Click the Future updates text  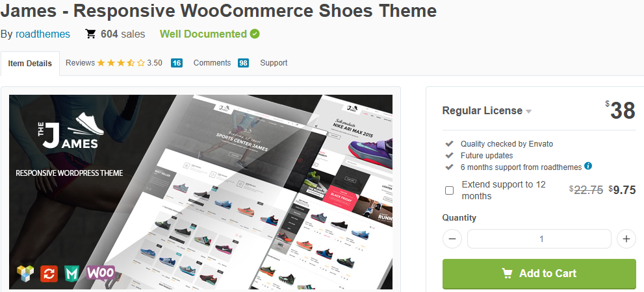coord(487,156)
